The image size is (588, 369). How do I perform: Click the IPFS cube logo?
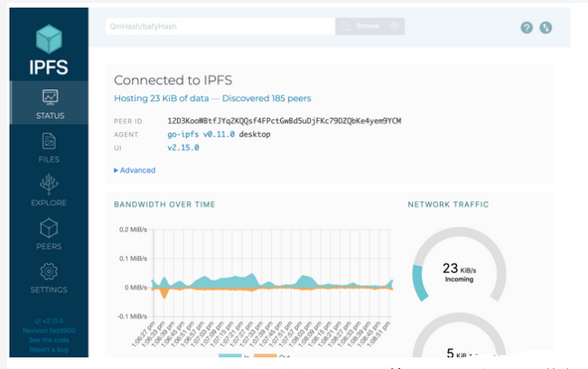coord(49,39)
